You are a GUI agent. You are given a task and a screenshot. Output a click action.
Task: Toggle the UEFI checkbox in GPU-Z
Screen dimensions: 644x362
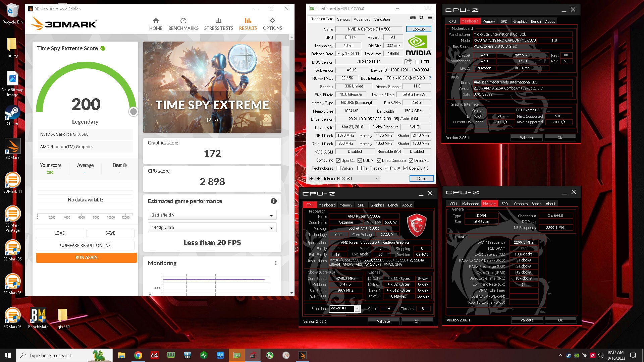[418, 62]
